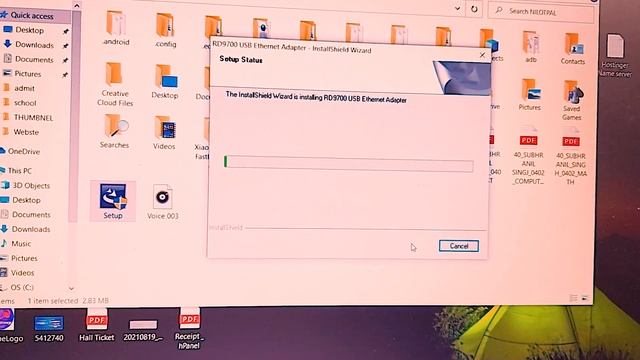Open the Contacts folder
Image resolution: width=640 pixels, height=360 pixels.
point(573,49)
